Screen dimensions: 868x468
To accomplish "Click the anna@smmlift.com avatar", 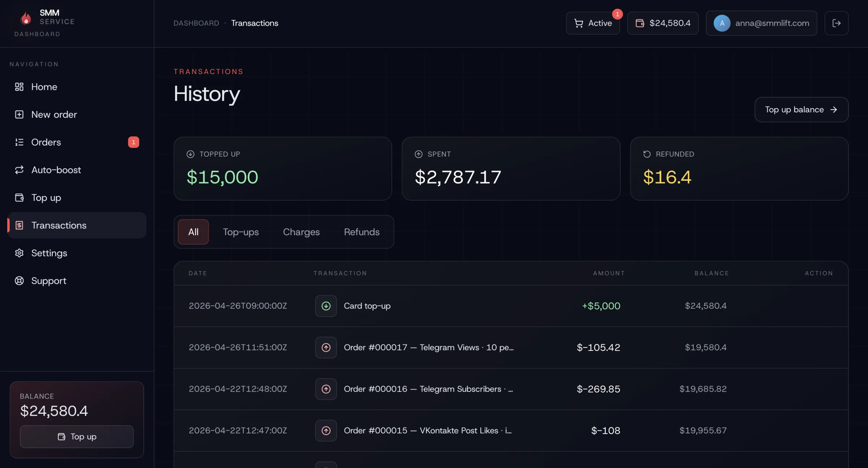I will pos(722,23).
